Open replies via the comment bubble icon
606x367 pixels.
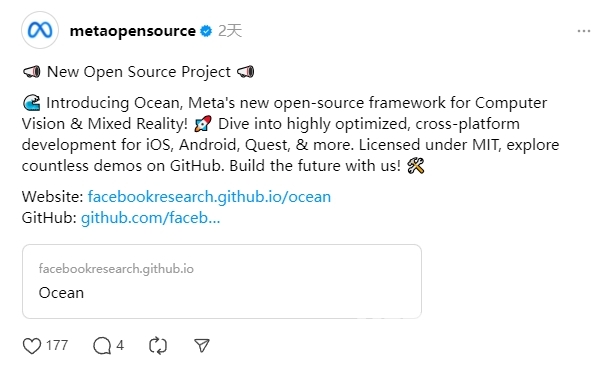102,345
